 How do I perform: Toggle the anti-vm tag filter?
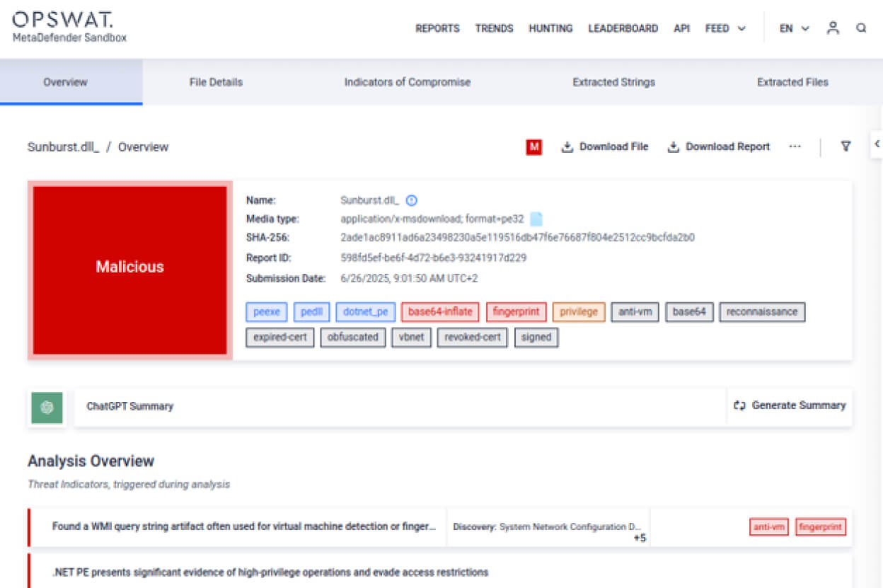click(x=635, y=311)
